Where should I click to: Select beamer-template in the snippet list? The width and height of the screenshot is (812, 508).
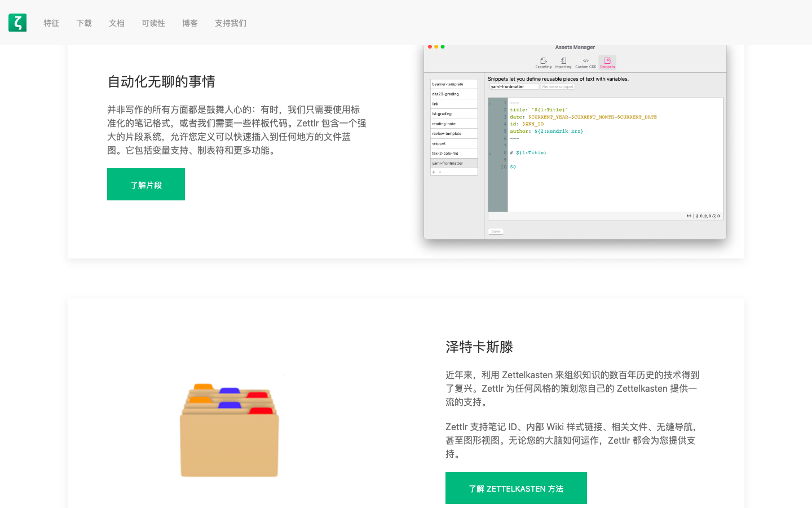coord(454,84)
